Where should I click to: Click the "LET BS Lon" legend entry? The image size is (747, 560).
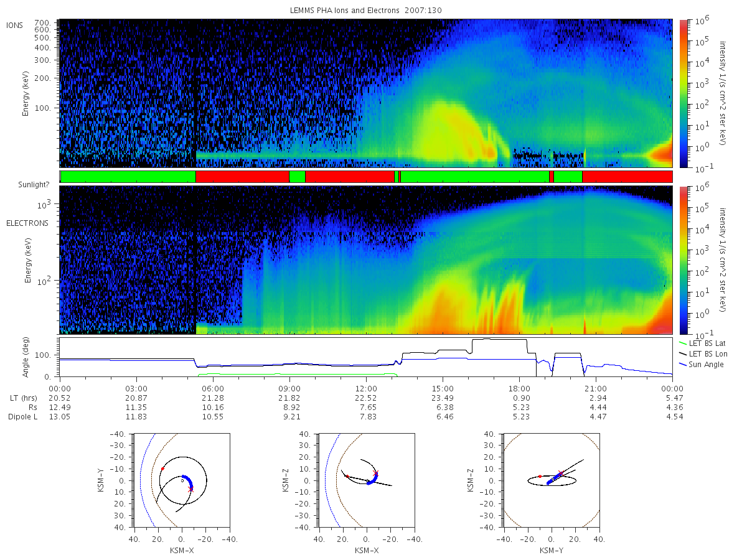point(702,353)
